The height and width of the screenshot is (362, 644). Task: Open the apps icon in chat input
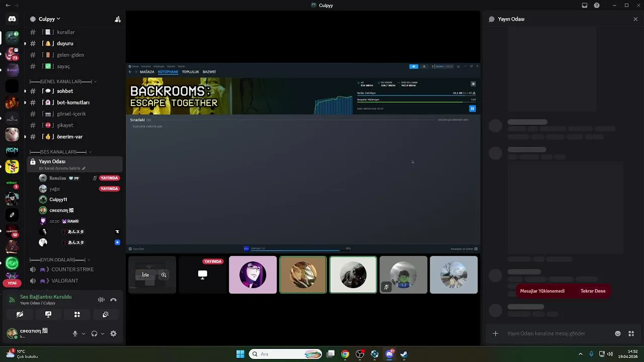point(631,333)
